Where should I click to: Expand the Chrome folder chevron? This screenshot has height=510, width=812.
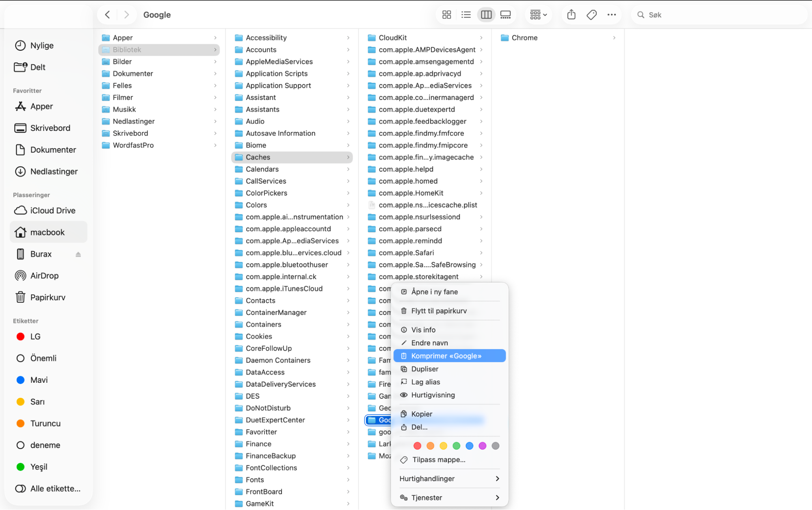pos(614,38)
